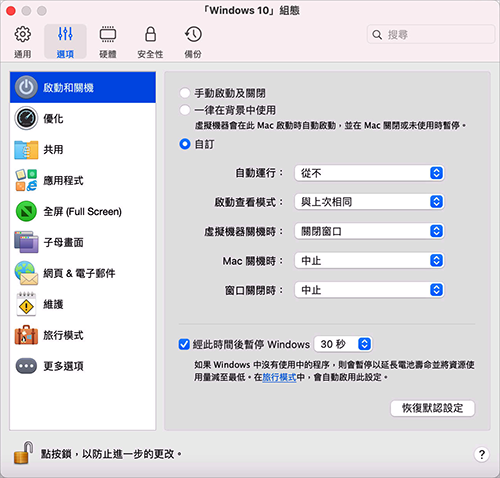500x478 pixels.
Task: Open the 硬體 hardware chip tab
Action: (x=108, y=42)
